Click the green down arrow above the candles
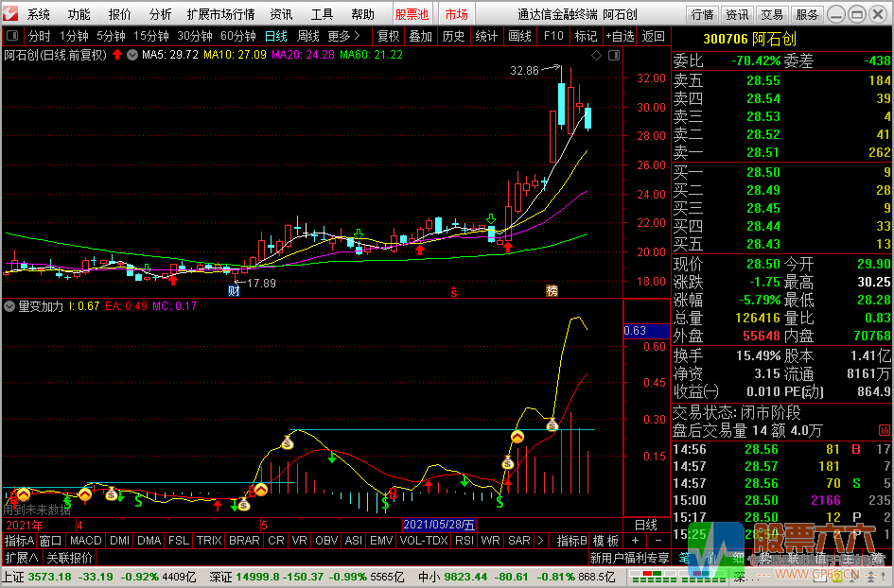This screenshot has width=894, height=588. (491, 218)
